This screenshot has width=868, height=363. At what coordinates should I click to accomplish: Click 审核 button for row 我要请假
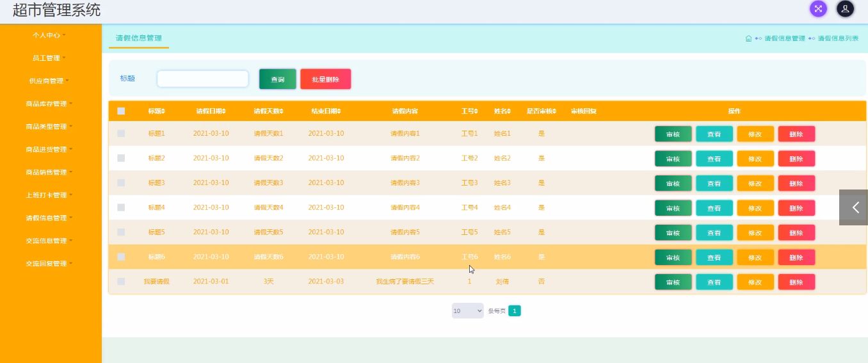[x=673, y=282]
